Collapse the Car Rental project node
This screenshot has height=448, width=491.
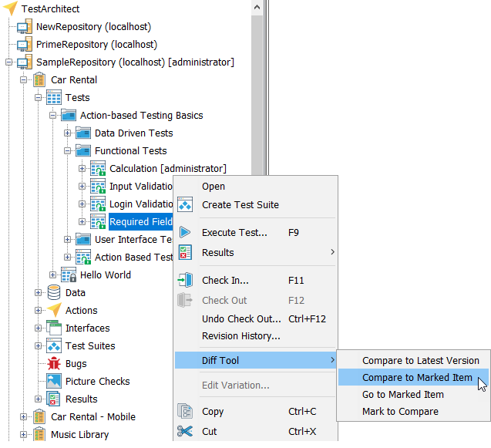[23, 80]
